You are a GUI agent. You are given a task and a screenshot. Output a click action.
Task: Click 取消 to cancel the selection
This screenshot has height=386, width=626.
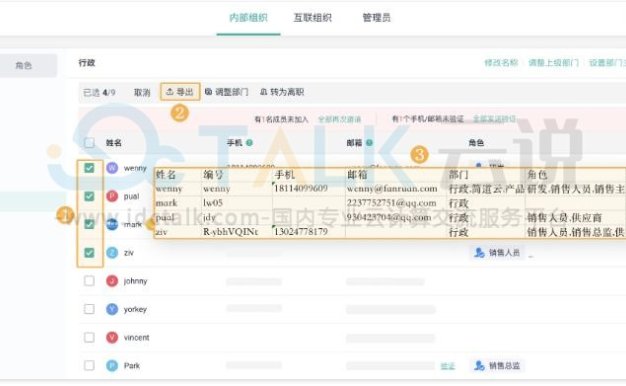click(142, 93)
